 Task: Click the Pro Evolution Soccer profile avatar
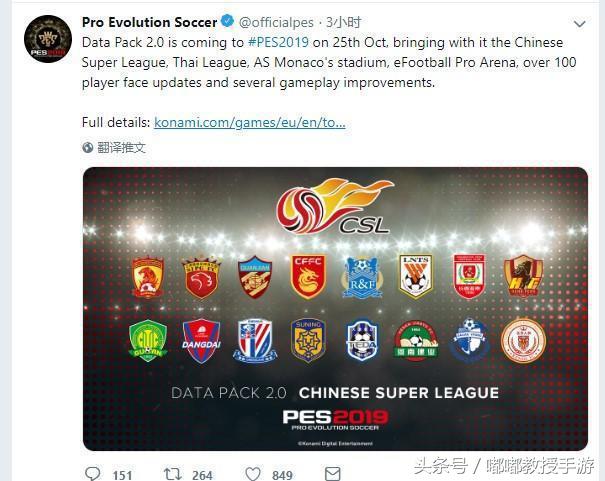[x=48, y=39]
